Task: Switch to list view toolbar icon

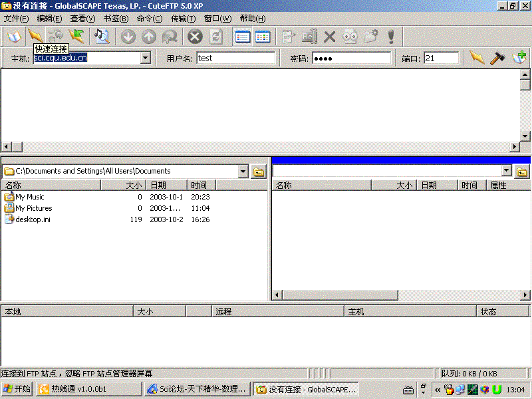Action: point(243,37)
